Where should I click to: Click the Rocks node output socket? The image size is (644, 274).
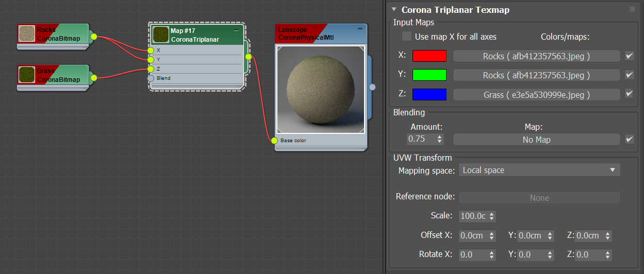(x=94, y=36)
